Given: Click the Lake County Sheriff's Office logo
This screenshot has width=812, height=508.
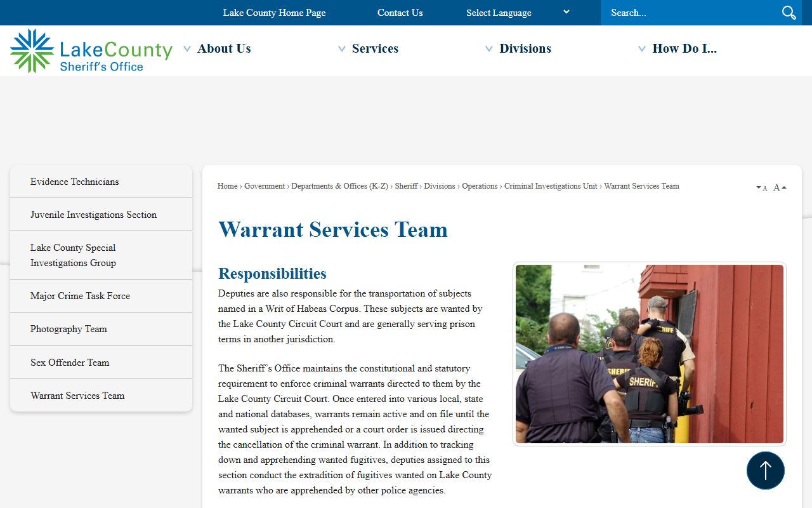Looking at the screenshot, I should tap(91, 51).
